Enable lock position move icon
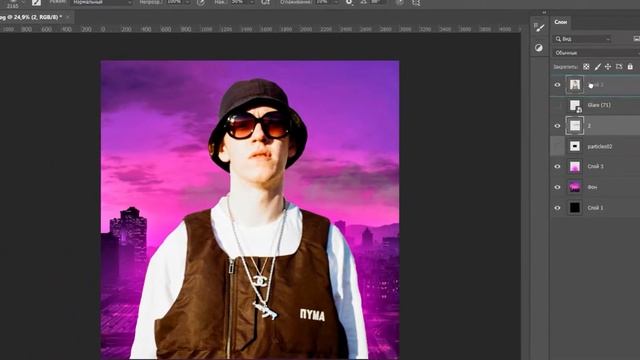This screenshot has height=360, width=640. [x=608, y=67]
